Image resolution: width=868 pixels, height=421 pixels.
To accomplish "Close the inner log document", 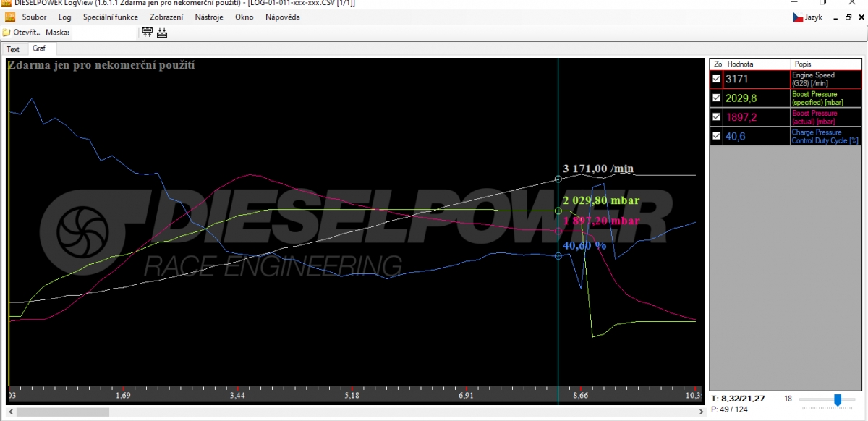I will [x=861, y=17].
